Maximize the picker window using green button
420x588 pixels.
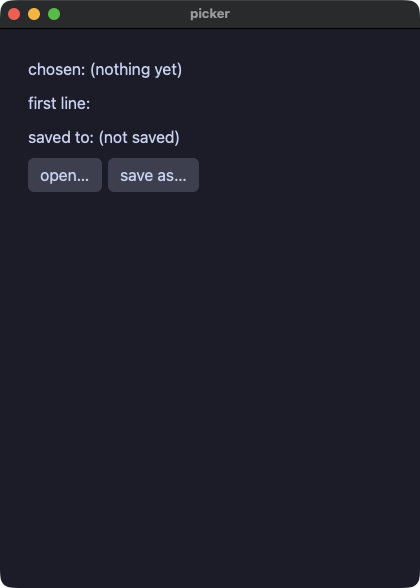pyautogui.click(x=54, y=14)
